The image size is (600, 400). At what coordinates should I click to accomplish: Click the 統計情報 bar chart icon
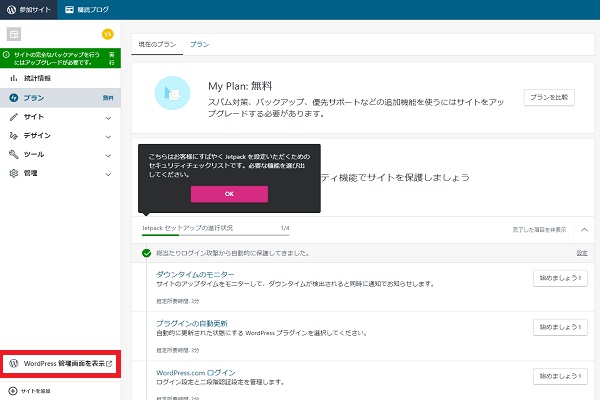[14, 78]
